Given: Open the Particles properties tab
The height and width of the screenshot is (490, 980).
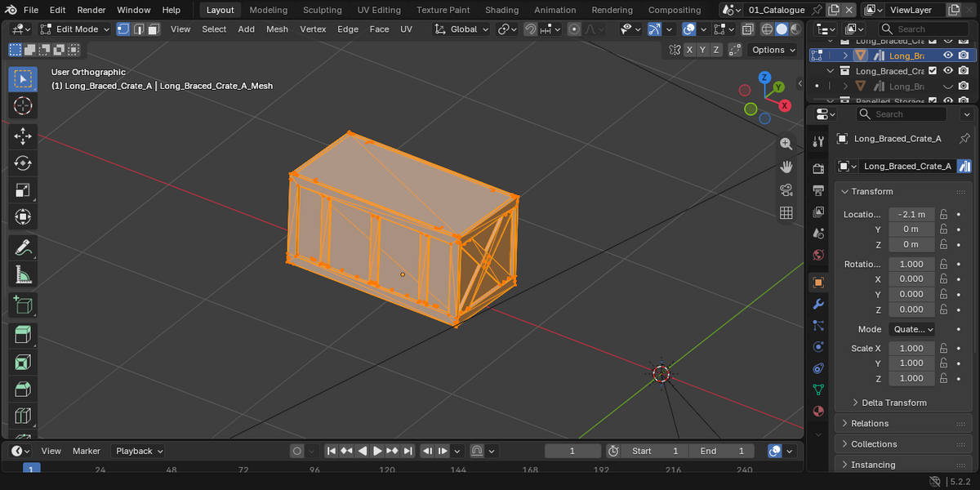Looking at the screenshot, I should [818, 325].
